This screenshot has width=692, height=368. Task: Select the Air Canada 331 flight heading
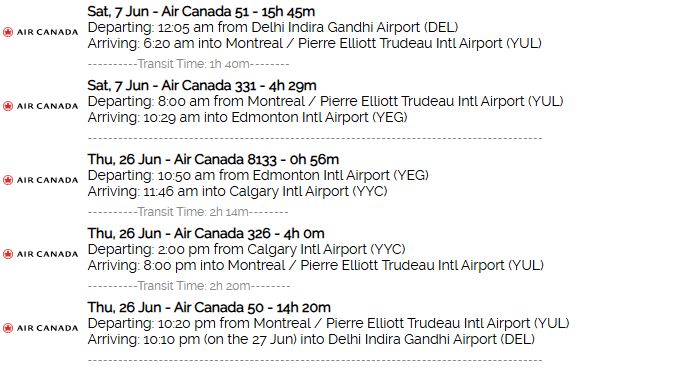coord(202,86)
